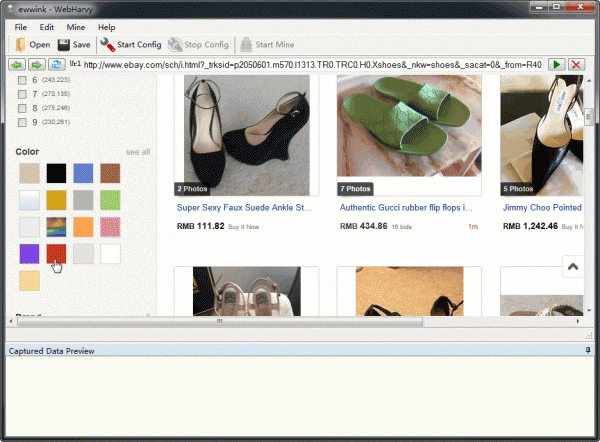600x442 pixels.
Task: Open the File menu
Action: (21, 27)
